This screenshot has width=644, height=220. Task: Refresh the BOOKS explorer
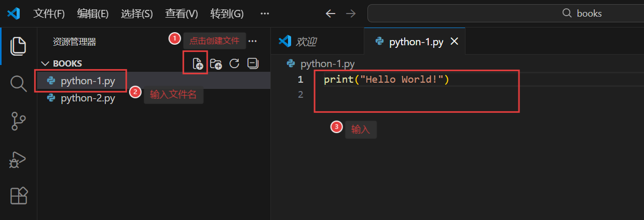tap(234, 63)
